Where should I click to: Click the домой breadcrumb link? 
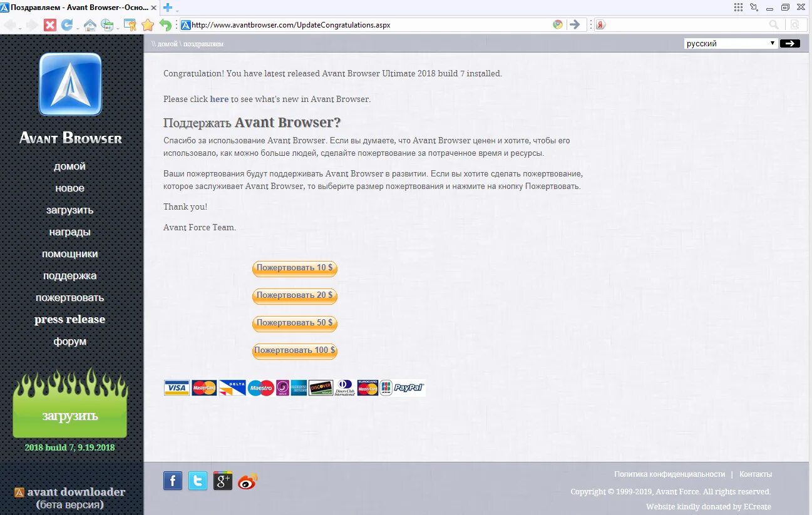tap(167, 44)
